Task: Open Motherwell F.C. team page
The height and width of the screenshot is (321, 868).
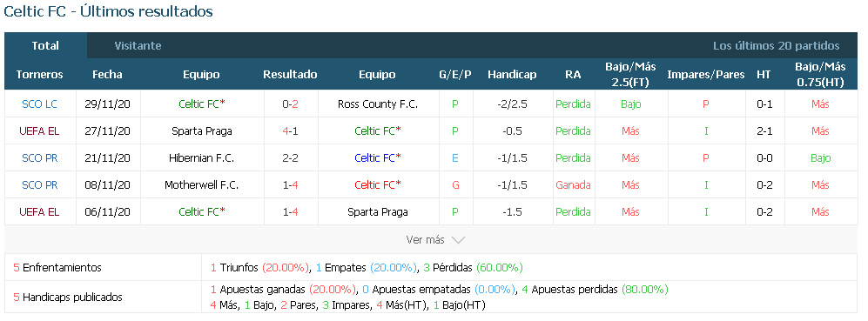Action: pyautogui.click(x=201, y=184)
